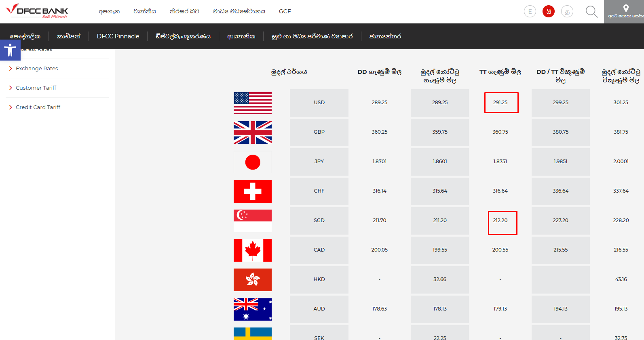Select the Tamil language circle icon
This screenshot has height=340, width=644.
567,12
